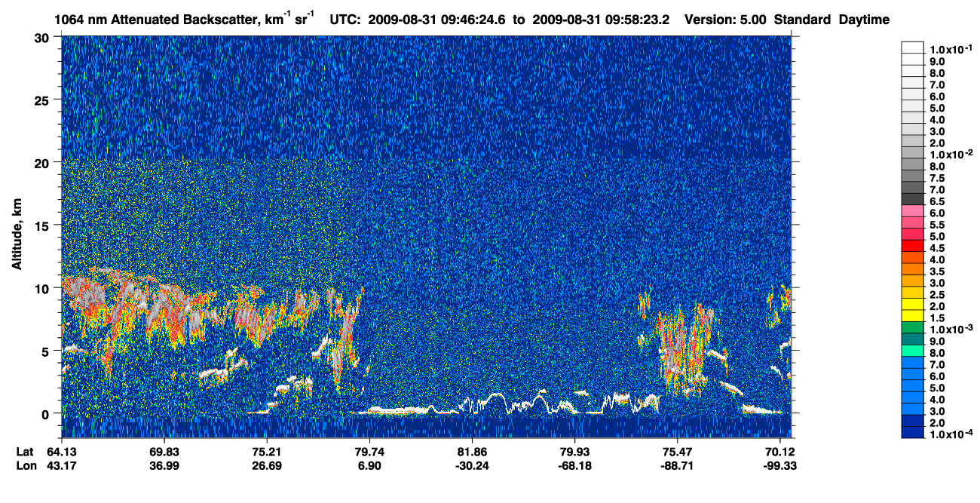Click longitude value -30.24

pyautogui.click(x=472, y=465)
